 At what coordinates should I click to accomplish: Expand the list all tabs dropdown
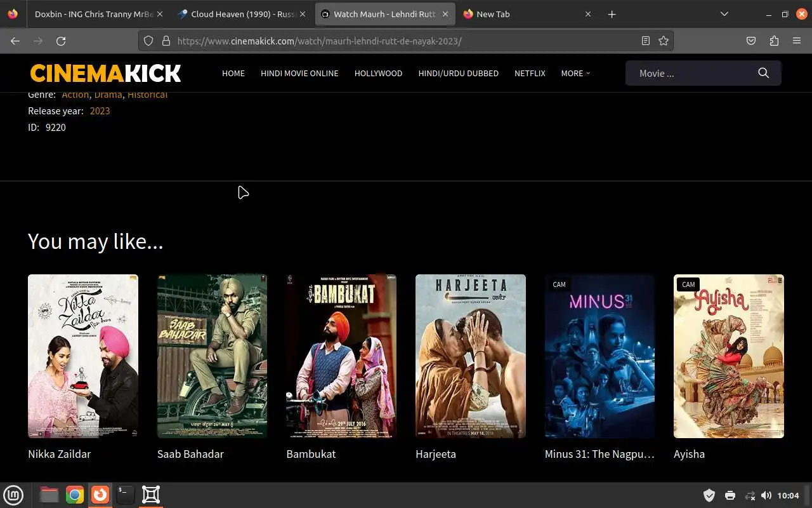724,14
